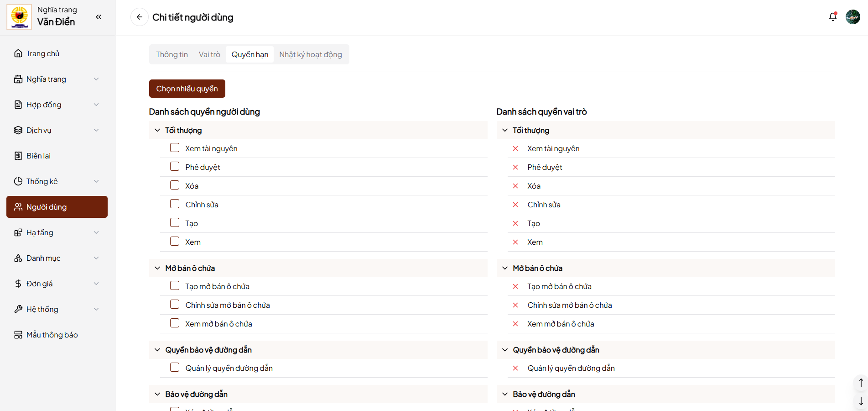Click the scroll-to-top arrow icon

click(x=861, y=383)
